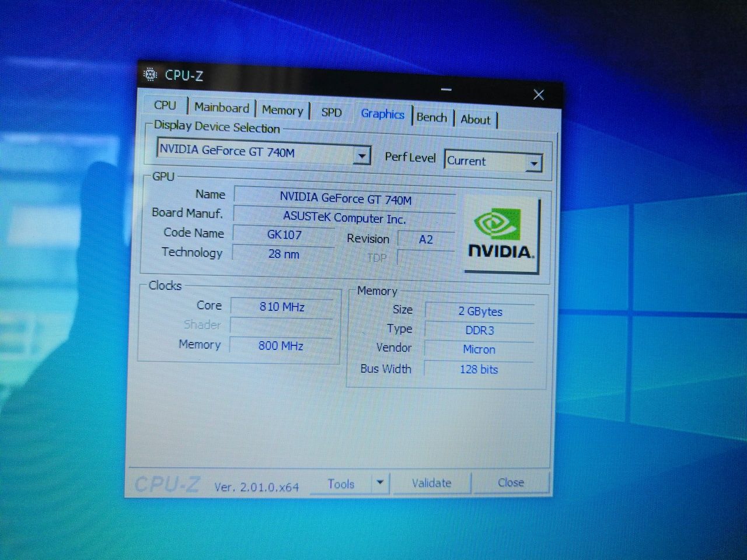
Task: Switch to the Memory tab
Action: coord(282,110)
